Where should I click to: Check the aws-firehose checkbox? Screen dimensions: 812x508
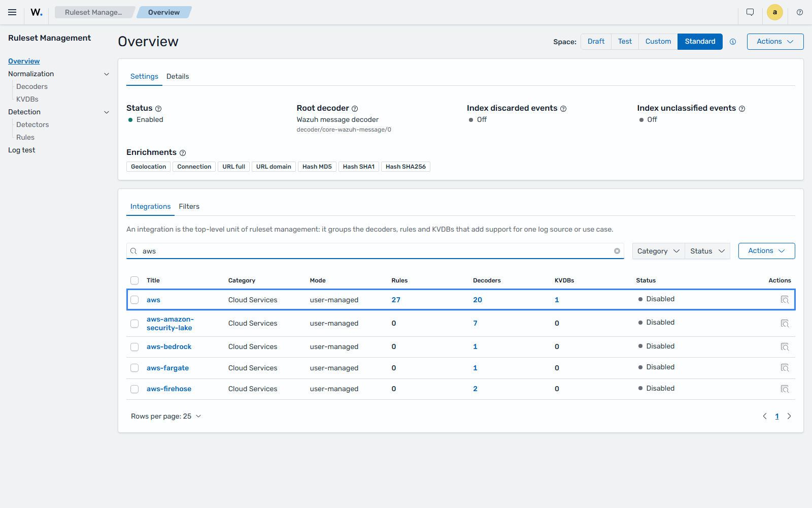[134, 389]
